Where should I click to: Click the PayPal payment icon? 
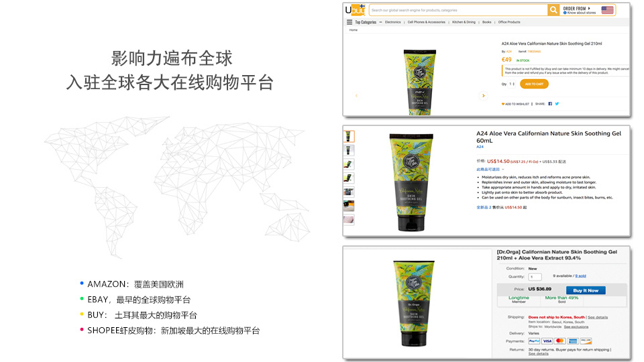coord(534,341)
